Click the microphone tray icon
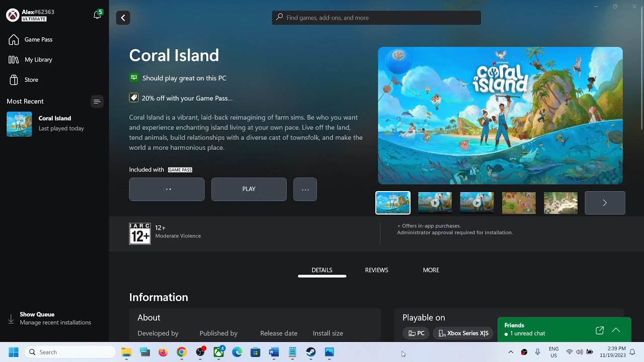Image resolution: width=644 pixels, height=362 pixels. point(538,352)
